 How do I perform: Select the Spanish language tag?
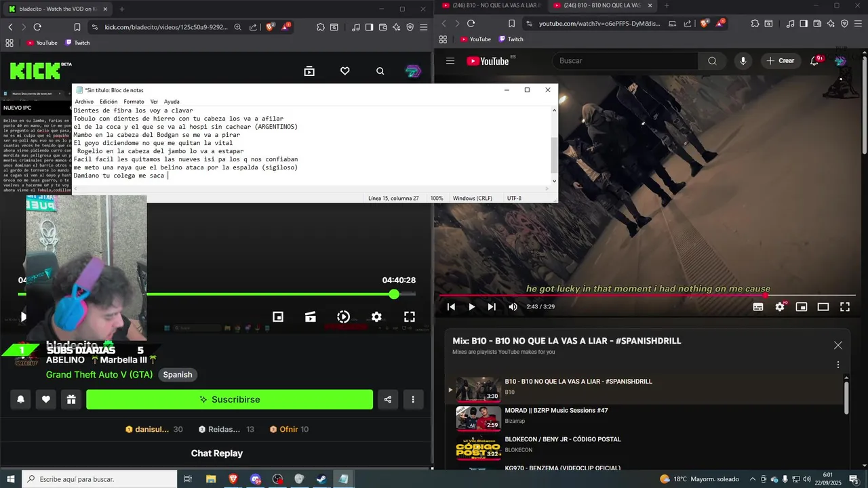178,375
